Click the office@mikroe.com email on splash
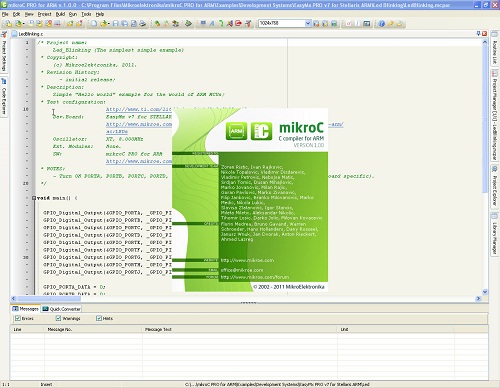Viewport: 500px width, 388px height. 242,270
